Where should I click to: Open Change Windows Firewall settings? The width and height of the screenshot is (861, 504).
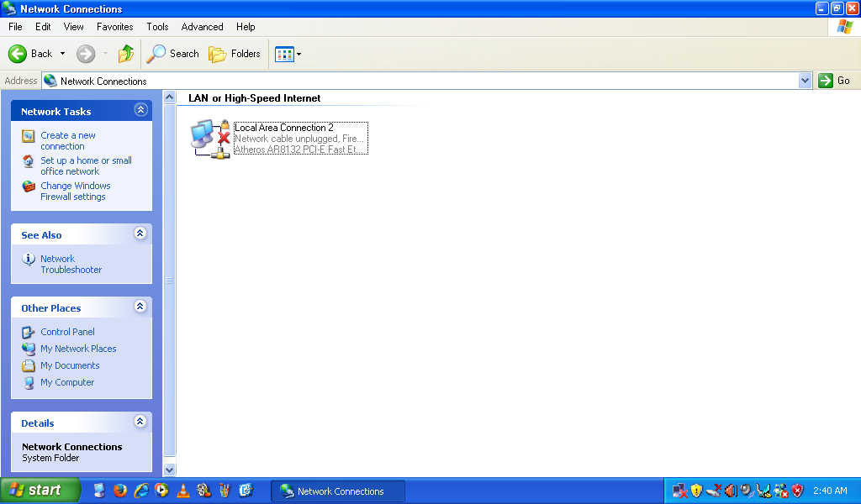pos(75,192)
